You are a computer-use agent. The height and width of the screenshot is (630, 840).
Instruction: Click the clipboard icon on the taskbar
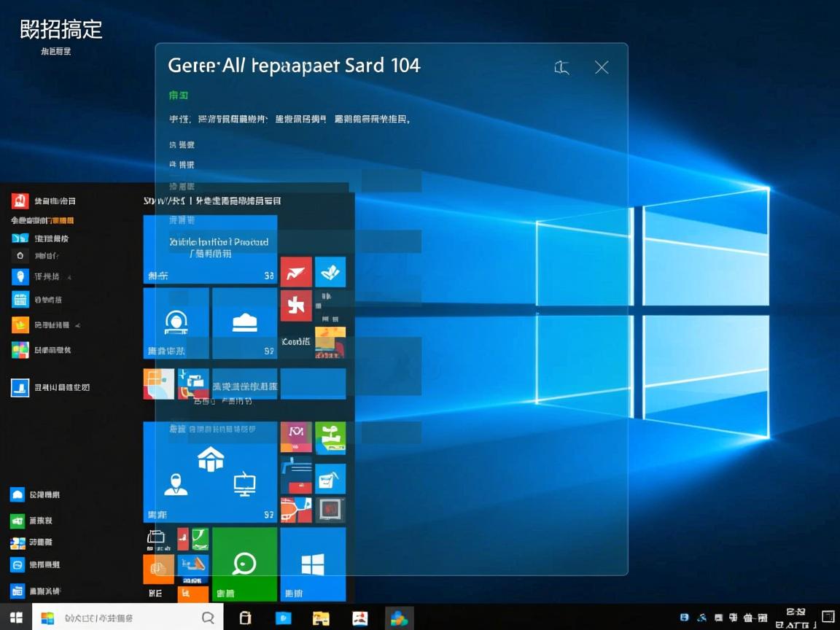(245, 618)
